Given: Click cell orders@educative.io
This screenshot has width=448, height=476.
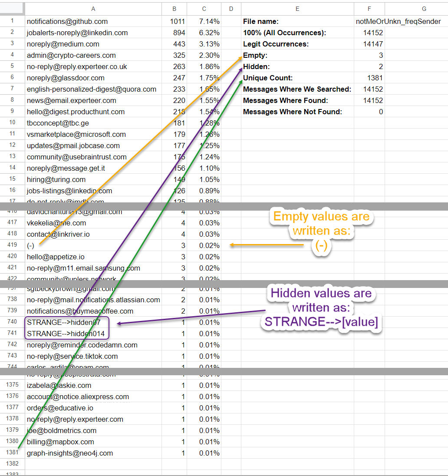Looking at the screenshot, I should (93, 408).
